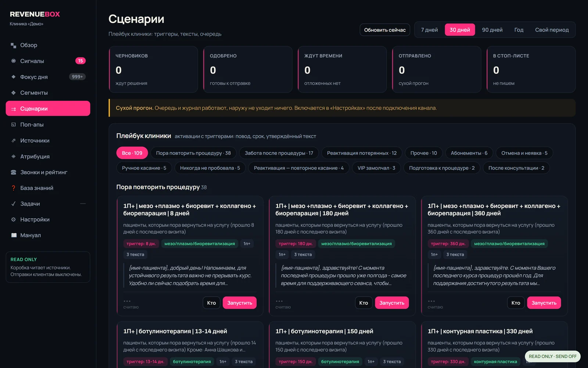This screenshot has height=368, width=588.
Task: Click the Атрибуция sidebar icon
Action: (14, 156)
